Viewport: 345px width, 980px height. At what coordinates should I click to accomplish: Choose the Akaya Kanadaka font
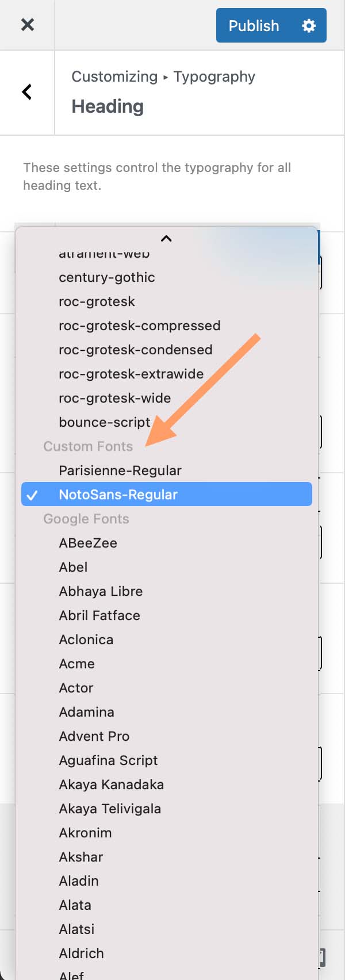pyautogui.click(x=111, y=784)
